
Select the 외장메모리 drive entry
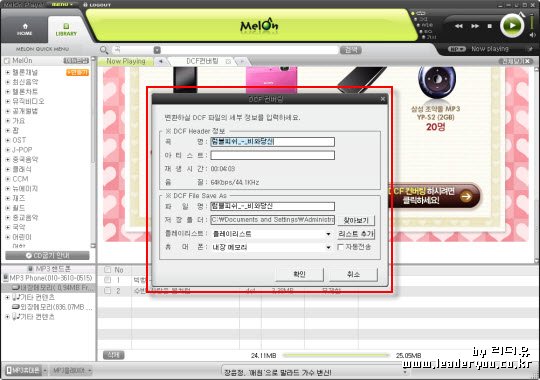point(52,307)
